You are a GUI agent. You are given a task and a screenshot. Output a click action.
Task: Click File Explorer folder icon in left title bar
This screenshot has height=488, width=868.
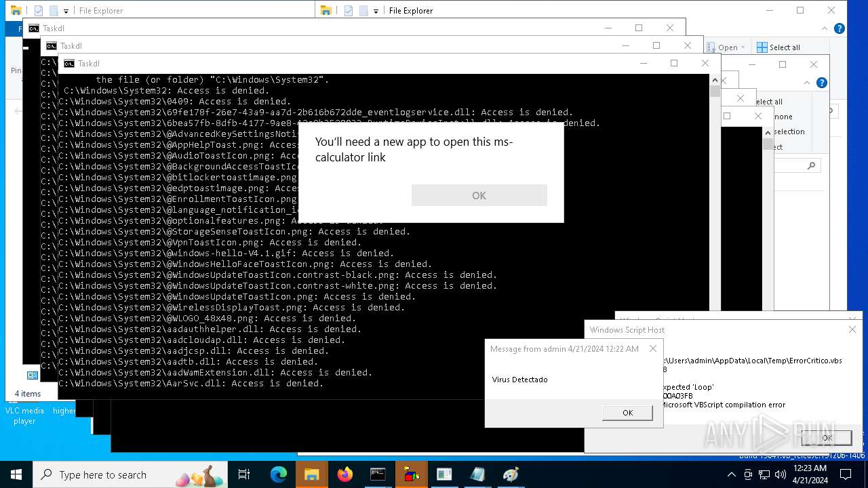[x=16, y=10]
